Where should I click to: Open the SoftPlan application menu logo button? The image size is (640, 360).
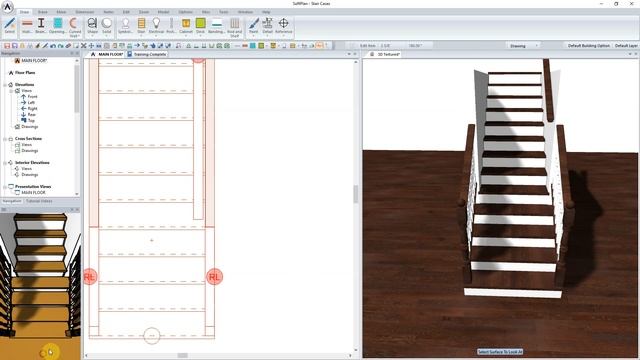point(7,6)
